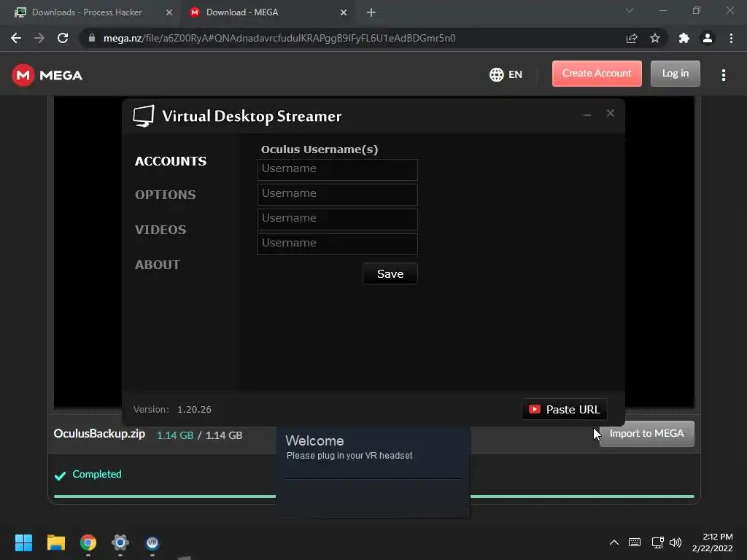Click the YouTube icon on Paste URL

point(535,409)
